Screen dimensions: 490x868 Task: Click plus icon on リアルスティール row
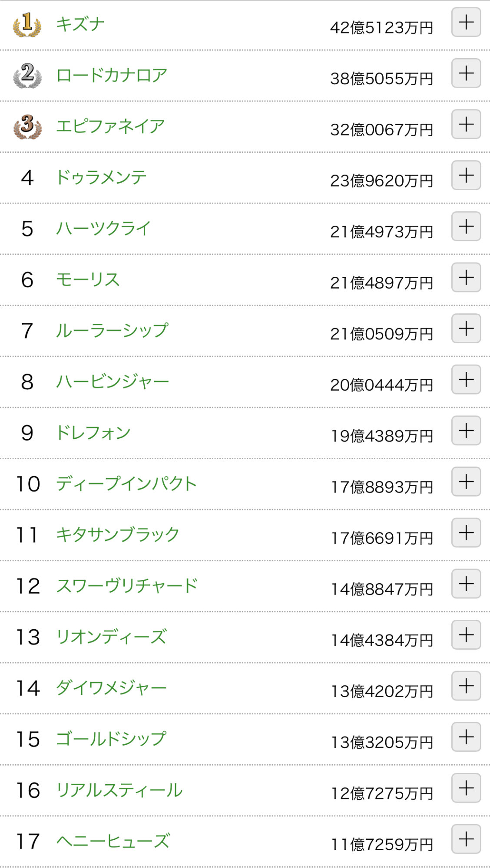pyautogui.click(x=466, y=788)
